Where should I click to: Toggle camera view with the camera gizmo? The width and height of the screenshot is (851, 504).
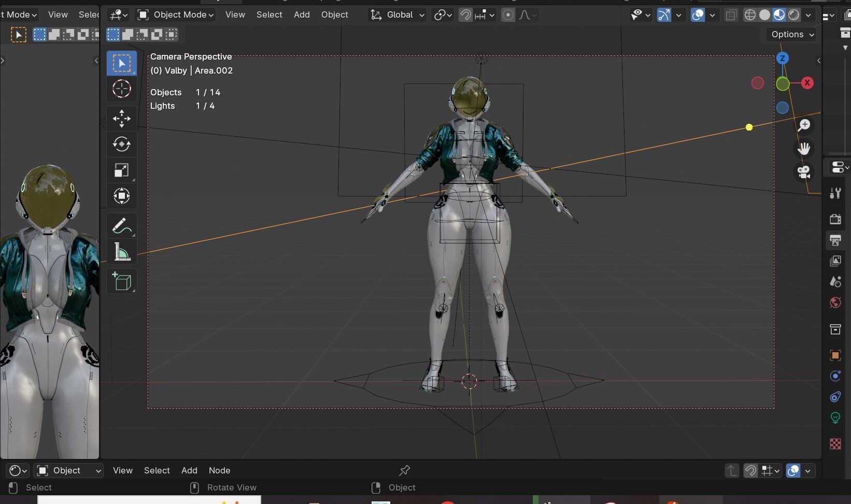[804, 172]
